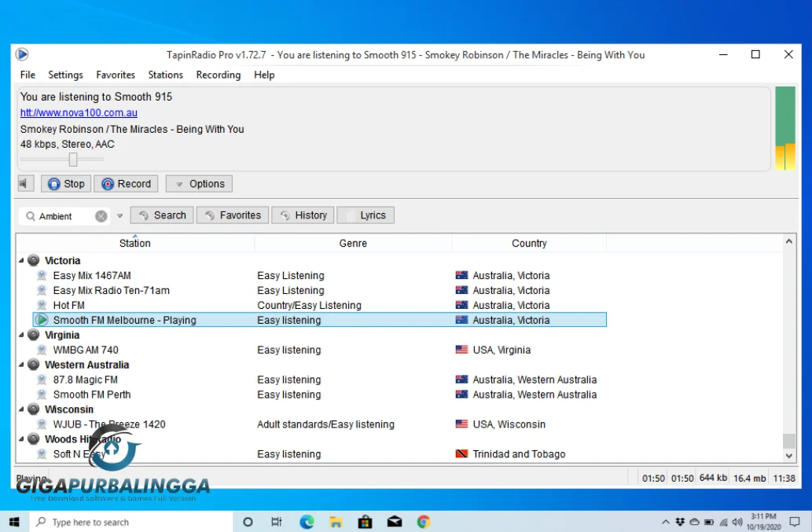Click the green playing icon beside Smooth FM Melbourne
This screenshot has width=812, height=532.
coord(42,320)
